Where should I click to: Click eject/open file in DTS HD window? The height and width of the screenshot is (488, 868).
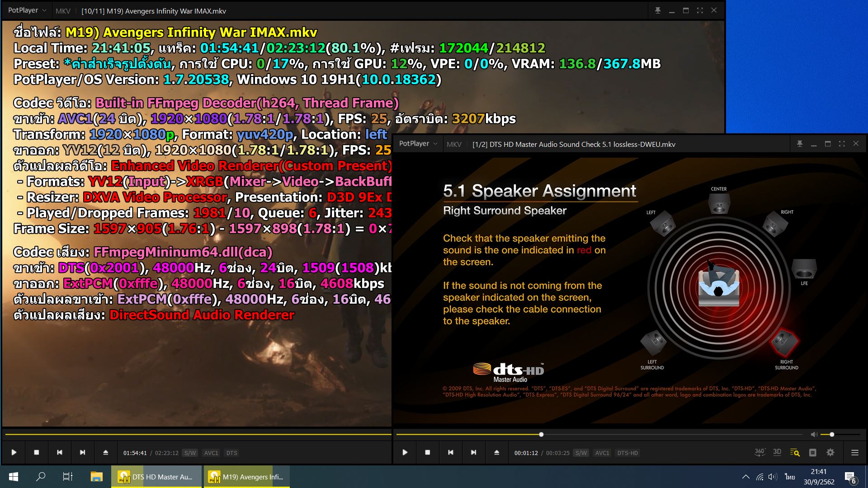[496, 452]
